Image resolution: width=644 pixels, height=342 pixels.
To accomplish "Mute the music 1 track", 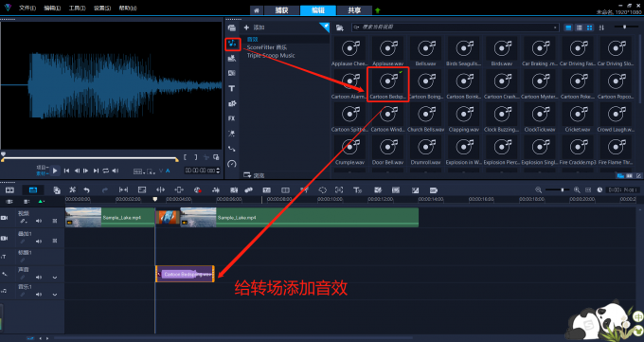I will pos(39,295).
